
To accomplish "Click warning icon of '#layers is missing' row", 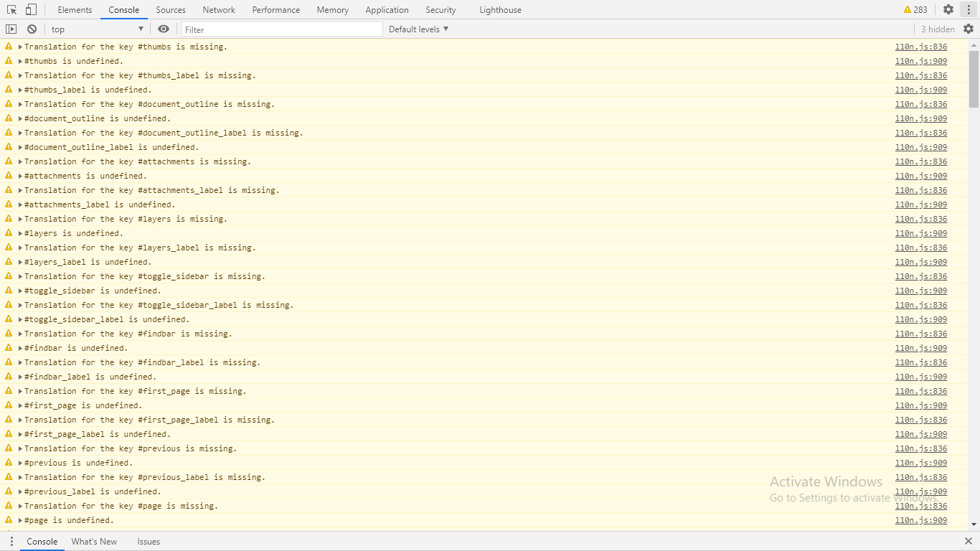I will (x=9, y=219).
